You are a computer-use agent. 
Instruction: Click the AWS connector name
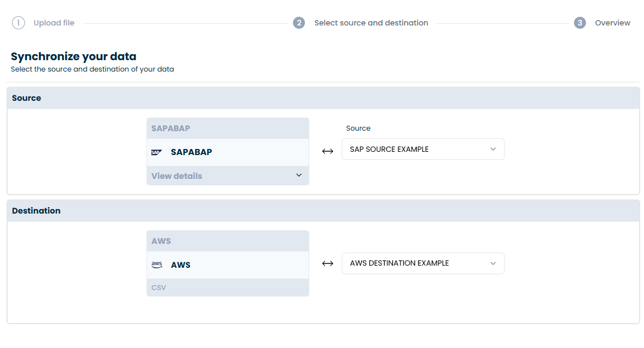pyautogui.click(x=181, y=265)
